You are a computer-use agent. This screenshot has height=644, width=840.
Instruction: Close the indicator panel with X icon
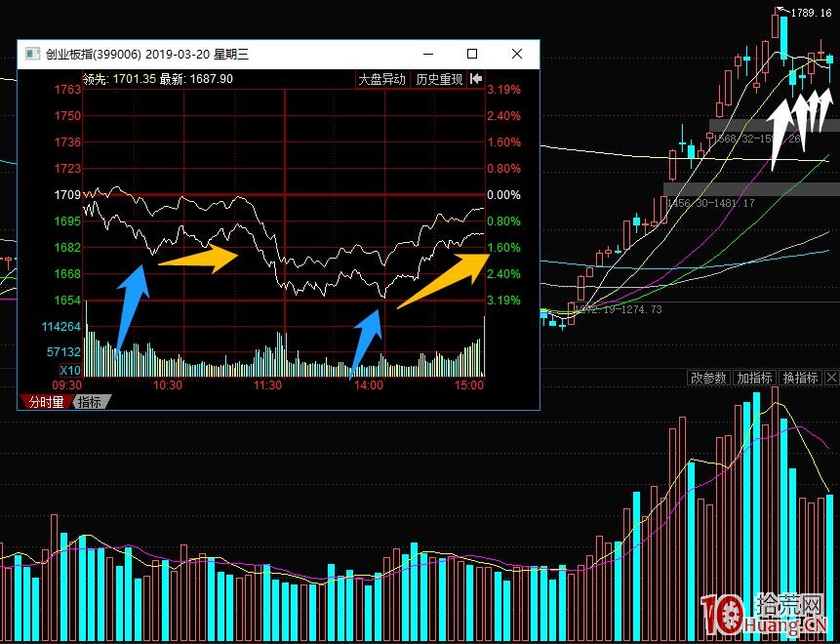click(831, 378)
